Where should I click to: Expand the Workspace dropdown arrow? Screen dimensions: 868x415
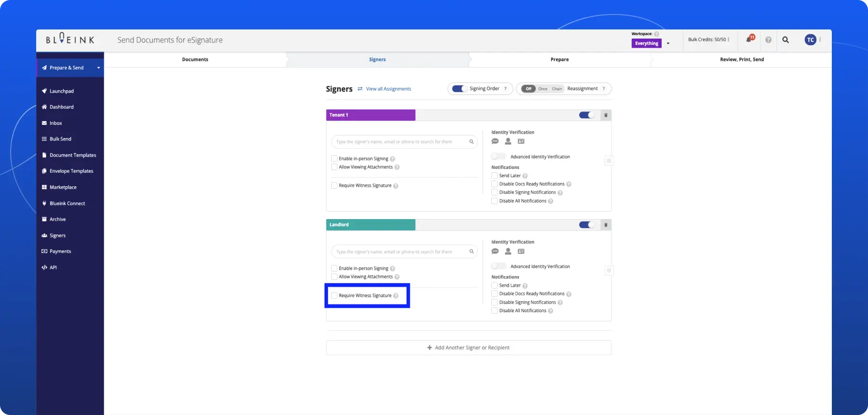668,43
